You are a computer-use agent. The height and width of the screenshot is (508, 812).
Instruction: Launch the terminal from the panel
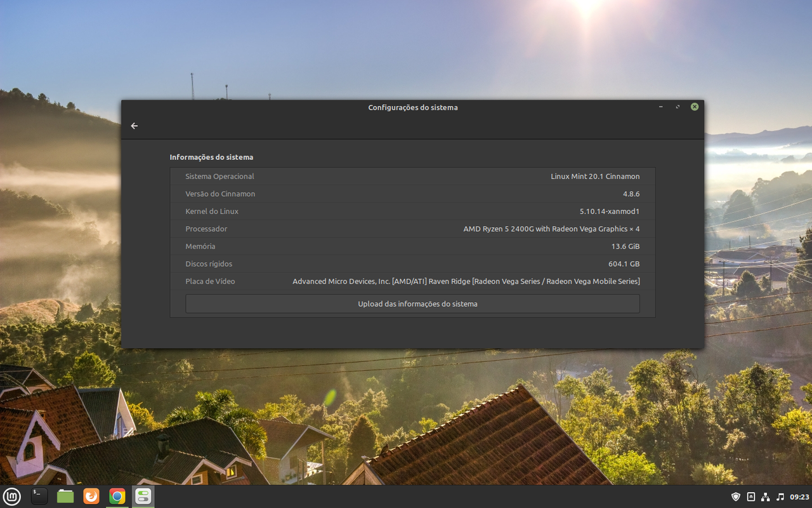(x=39, y=496)
